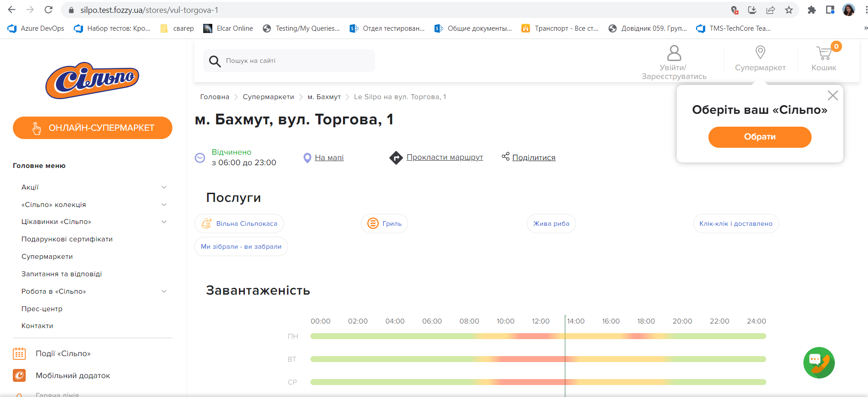This screenshot has width=868, height=402.
Task: Click the search magnifier icon
Action: pyautogui.click(x=215, y=61)
